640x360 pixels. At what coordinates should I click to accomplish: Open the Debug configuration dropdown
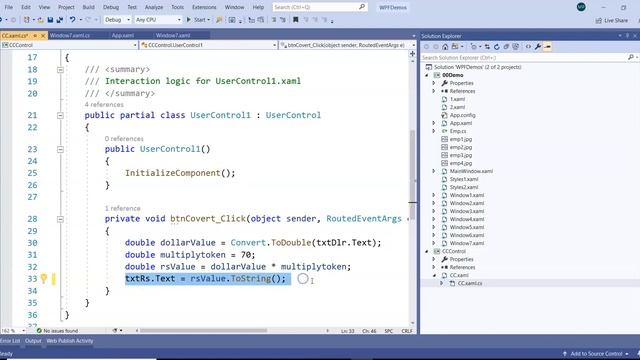click(117, 20)
